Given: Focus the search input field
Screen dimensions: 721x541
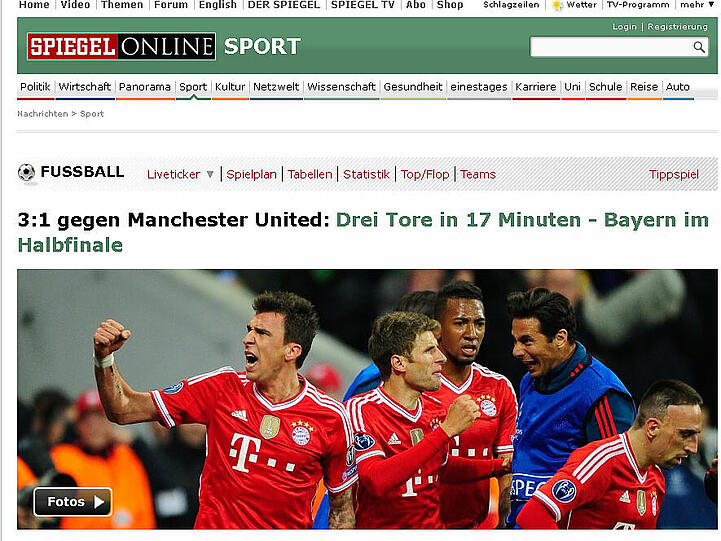Looking at the screenshot, I should 611,47.
